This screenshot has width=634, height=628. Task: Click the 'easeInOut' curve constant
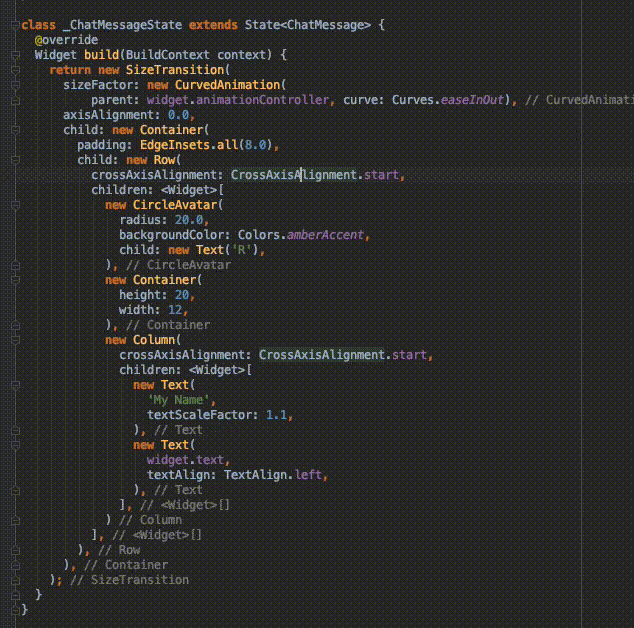[472, 100]
